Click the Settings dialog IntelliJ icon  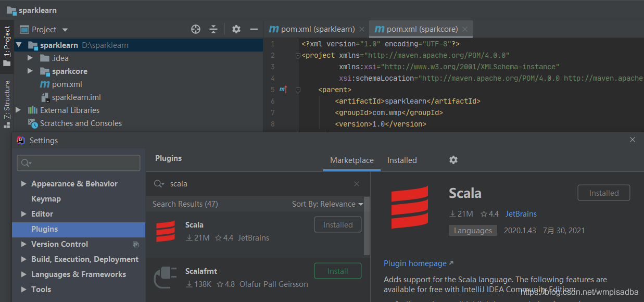(x=21, y=141)
